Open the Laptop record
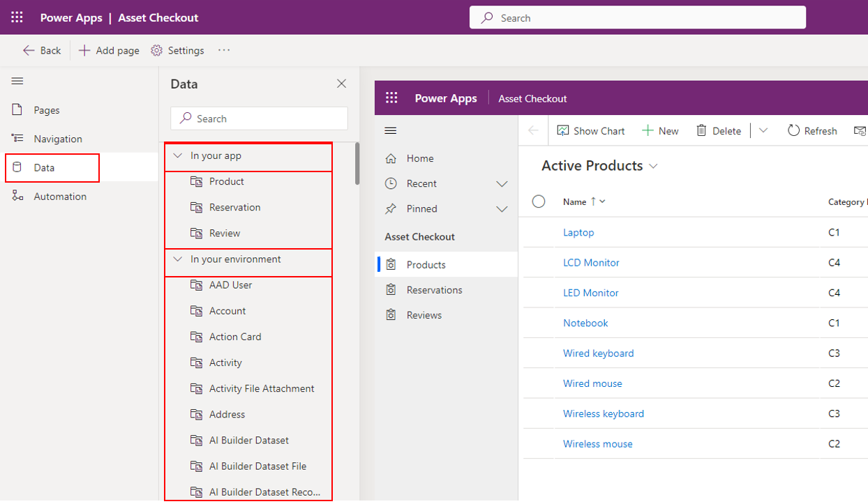Image resolution: width=868 pixels, height=504 pixels. point(578,232)
